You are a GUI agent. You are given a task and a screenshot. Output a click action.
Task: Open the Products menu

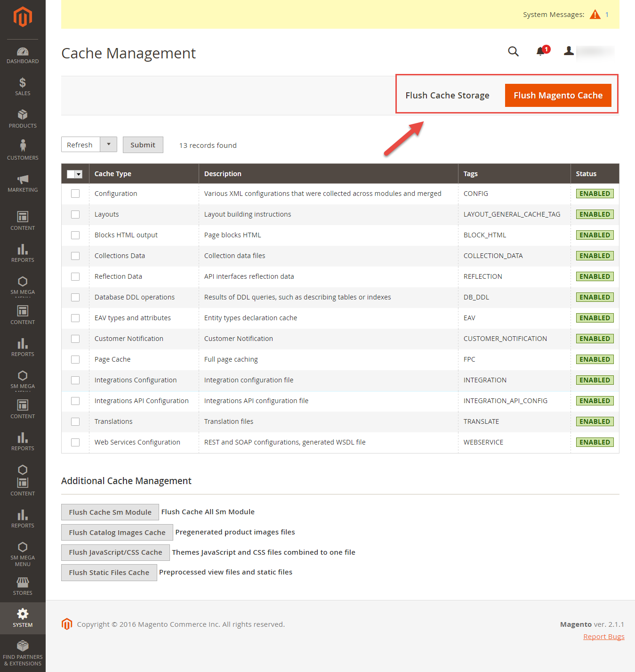click(23, 119)
